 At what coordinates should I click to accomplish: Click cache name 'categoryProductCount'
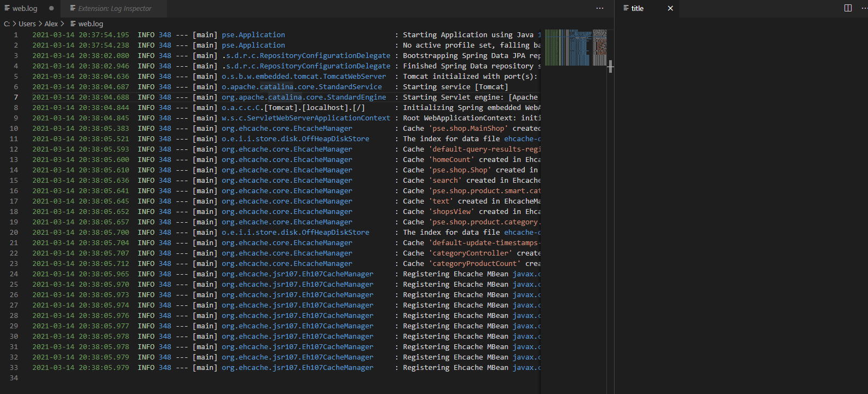[474, 264]
